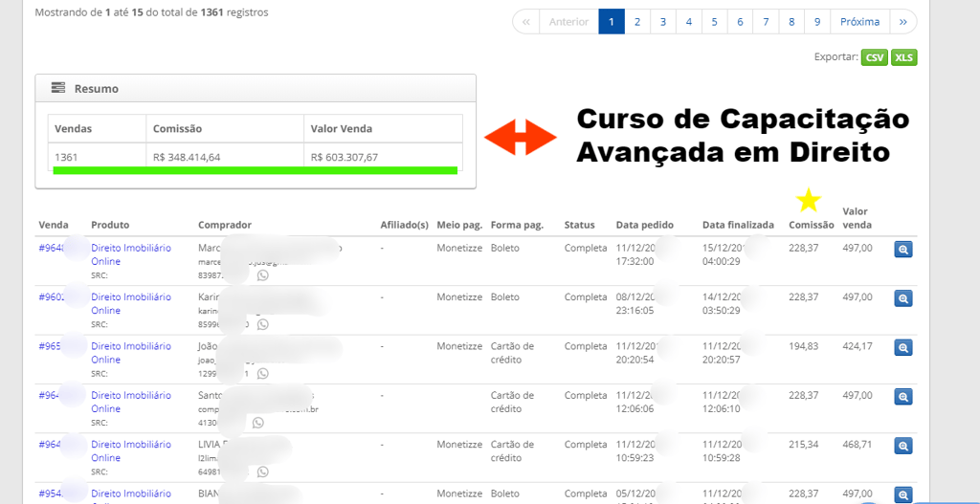
Task: Click the Afiliado(s) column header
Action: tap(405, 225)
